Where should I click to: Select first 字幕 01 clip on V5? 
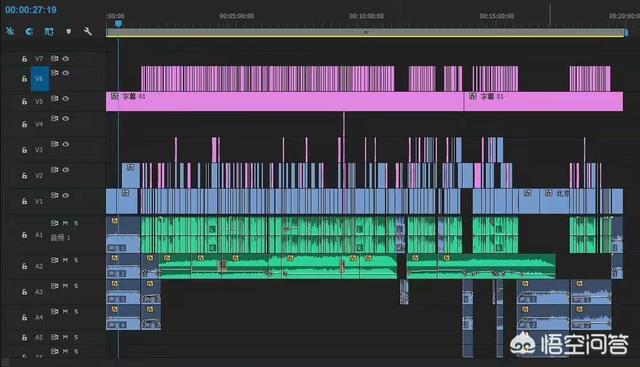[x=285, y=101]
